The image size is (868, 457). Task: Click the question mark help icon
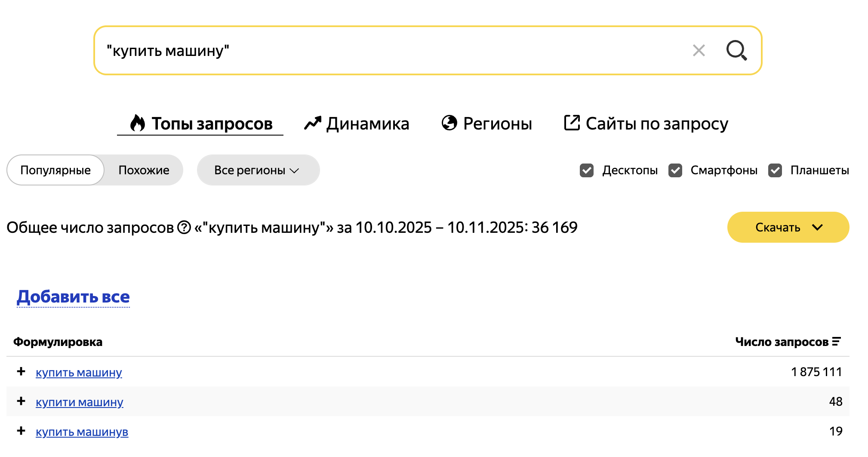coord(184,227)
